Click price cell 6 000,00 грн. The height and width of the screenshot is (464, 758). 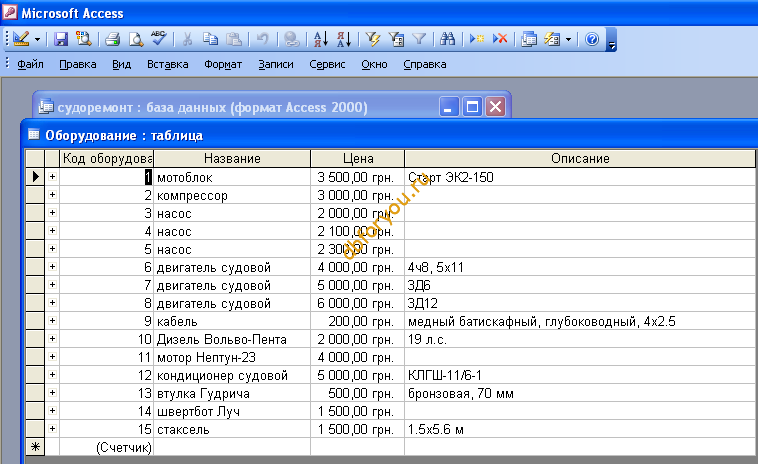(x=358, y=303)
